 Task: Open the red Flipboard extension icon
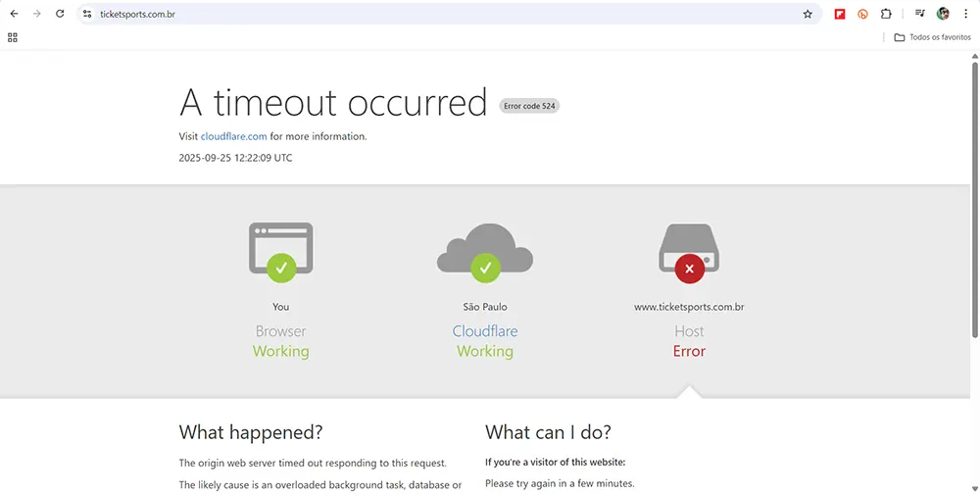pos(840,14)
